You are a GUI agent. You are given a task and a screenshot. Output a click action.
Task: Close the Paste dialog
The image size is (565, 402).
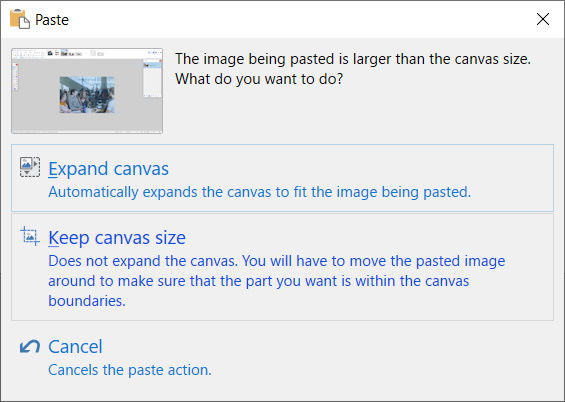click(543, 19)
